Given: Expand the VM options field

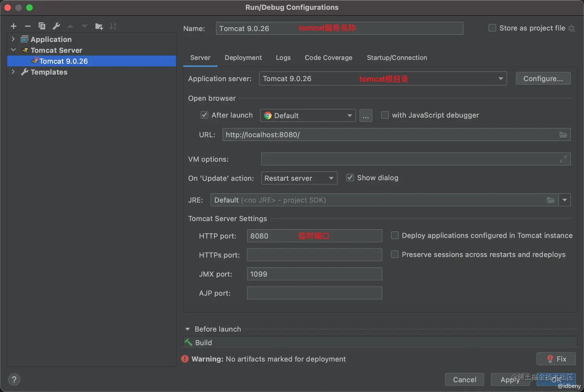Looking at the screenshot, I should 563,159.
